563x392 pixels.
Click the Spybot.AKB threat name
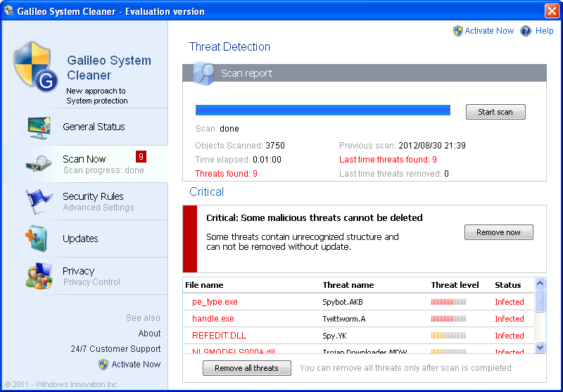343,302
